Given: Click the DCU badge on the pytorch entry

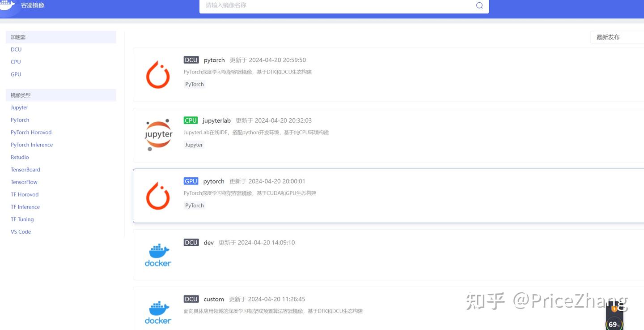Looking at the screenshot, I should click(191, 60).
